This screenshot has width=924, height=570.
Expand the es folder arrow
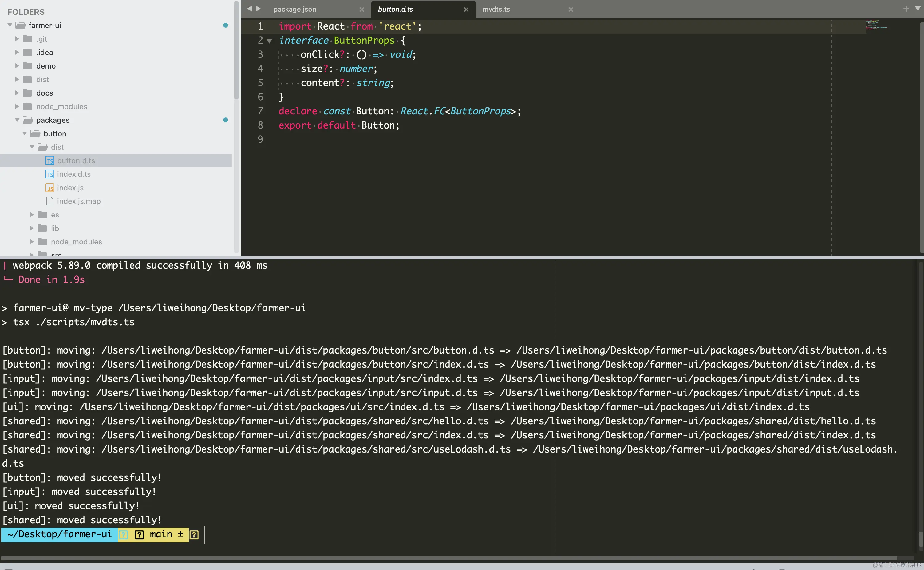click(x=32, y=215)
